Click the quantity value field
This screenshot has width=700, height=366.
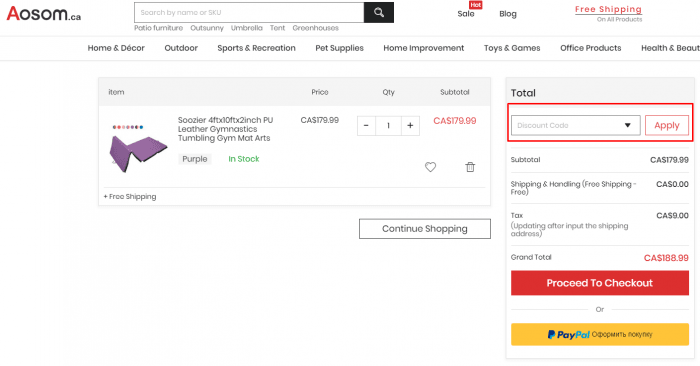coord(388,126)
